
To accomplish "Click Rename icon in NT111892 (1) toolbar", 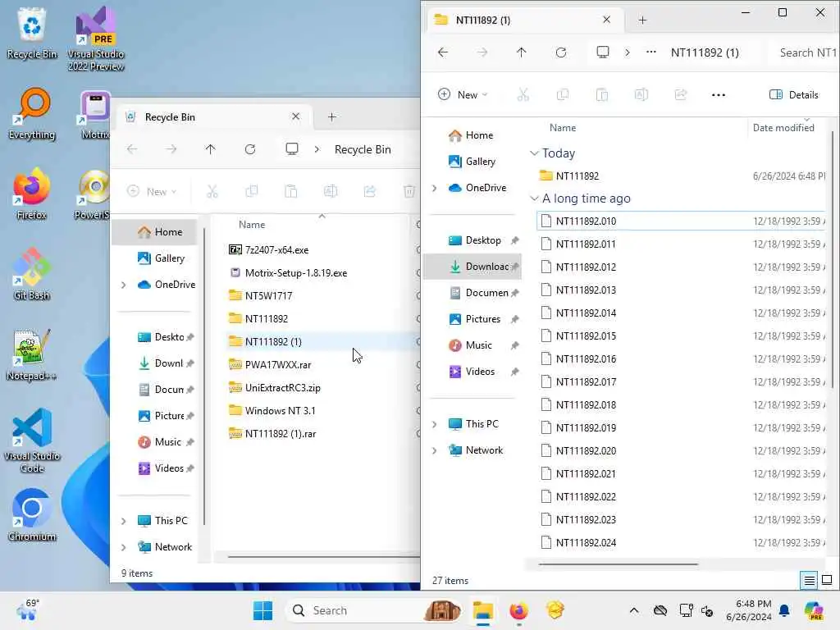I will click(x=641, y=95).
